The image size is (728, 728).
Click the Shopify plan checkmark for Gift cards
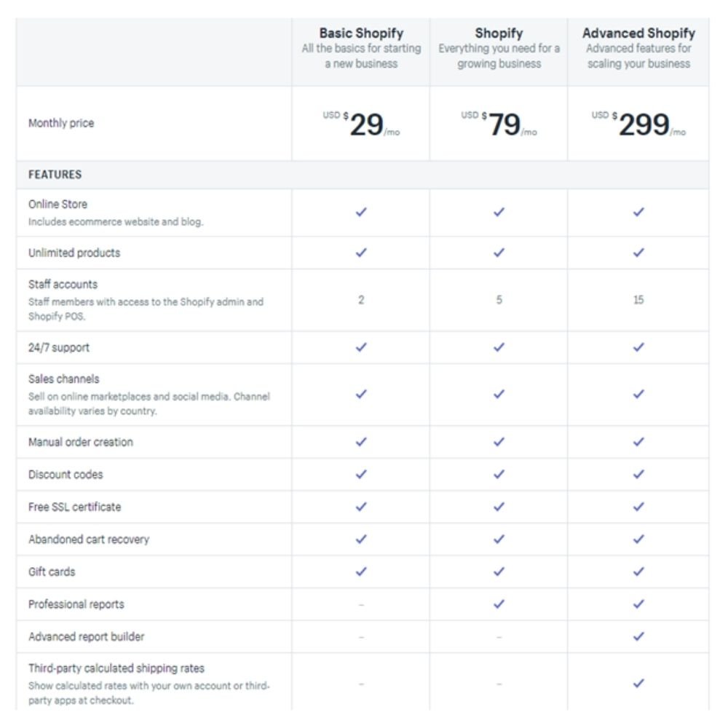(x=499, y=571)
